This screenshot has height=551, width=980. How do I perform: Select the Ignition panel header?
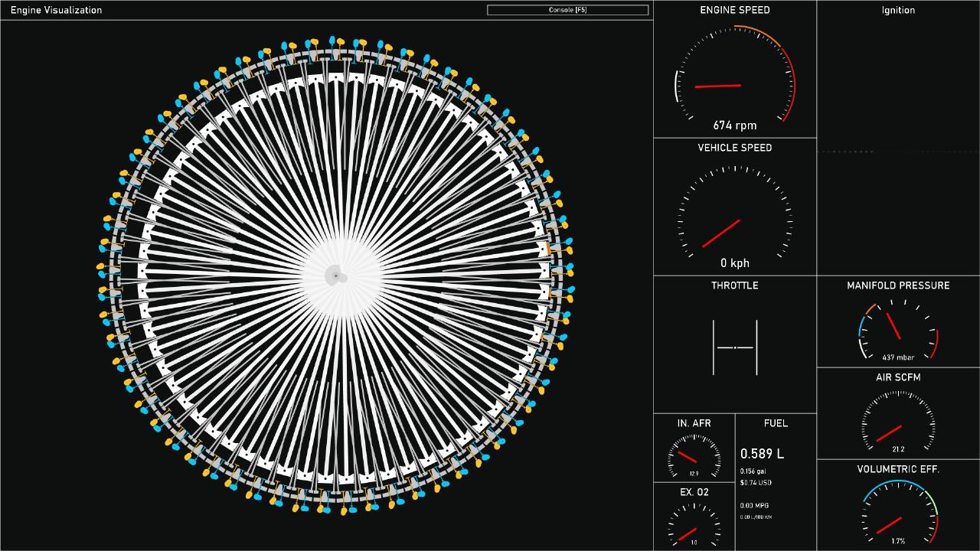pos(898,10)
